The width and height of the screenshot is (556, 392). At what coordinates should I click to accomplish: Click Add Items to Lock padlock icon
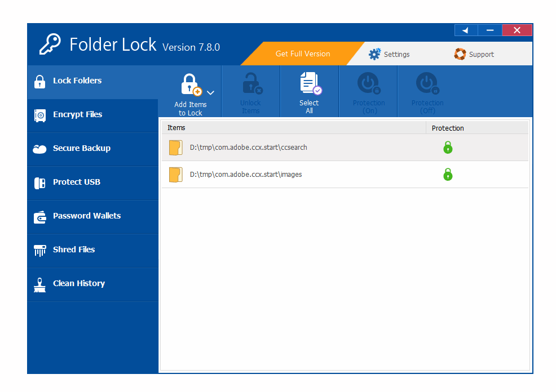[191, 84]
